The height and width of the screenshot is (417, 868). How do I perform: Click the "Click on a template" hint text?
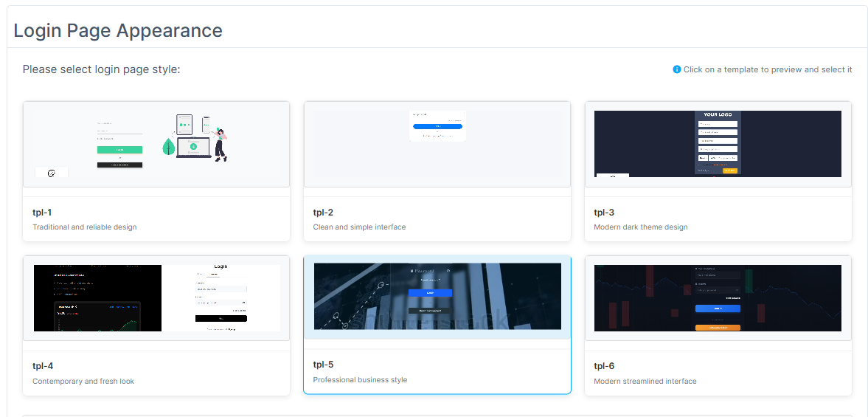coord(767,69)
